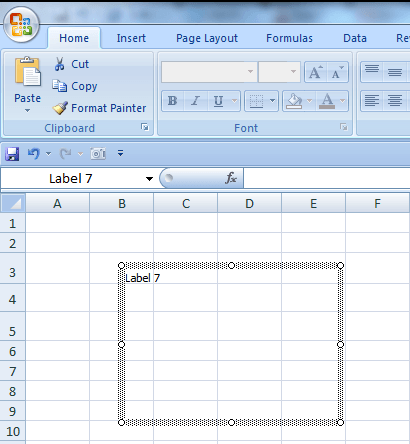Undo the last action with the arrow icon
This screenshot has height=444, width=410.
tap(34, 154)
